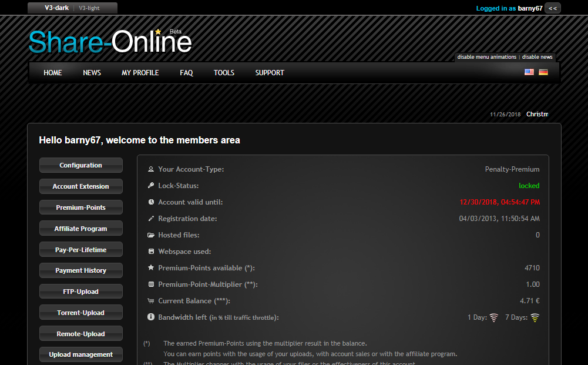Open Torrent-Upload page
588x365 pixels.
click(x=81, y=313)
